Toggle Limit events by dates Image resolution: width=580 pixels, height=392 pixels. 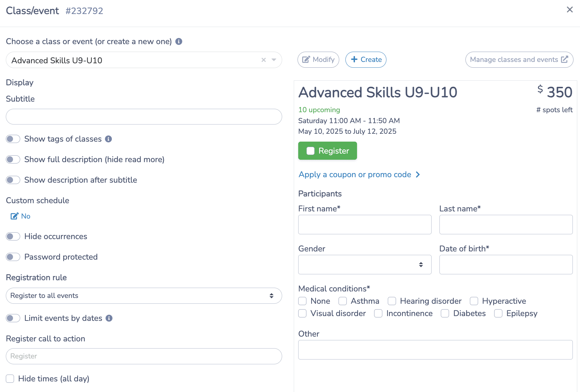click(x=13, y=318)
